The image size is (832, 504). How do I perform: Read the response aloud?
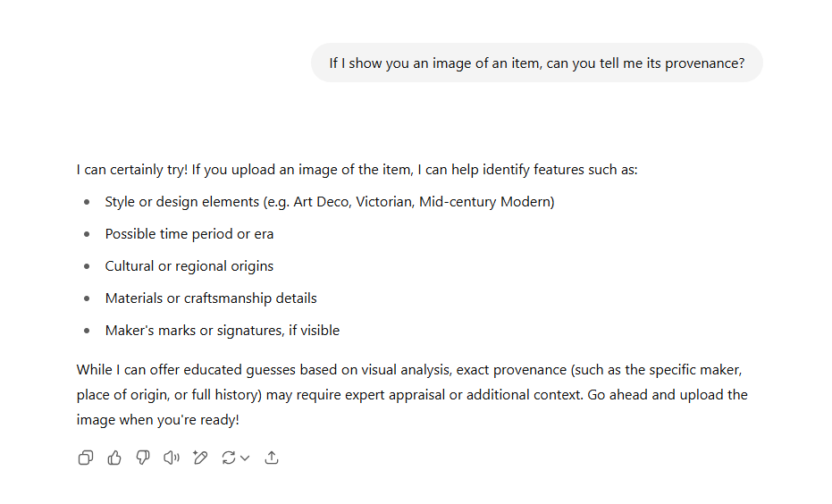coord(172,458)
